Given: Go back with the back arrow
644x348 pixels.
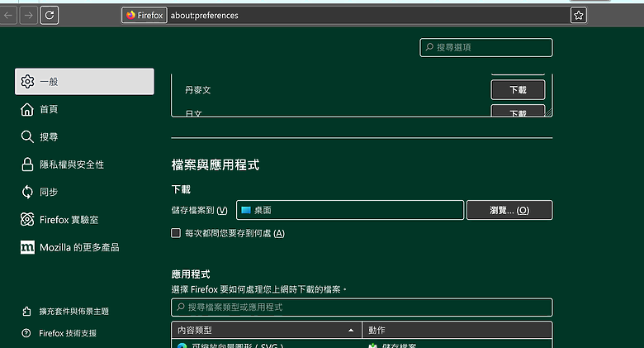Looking at the screenshot, I should pos(8,16).
